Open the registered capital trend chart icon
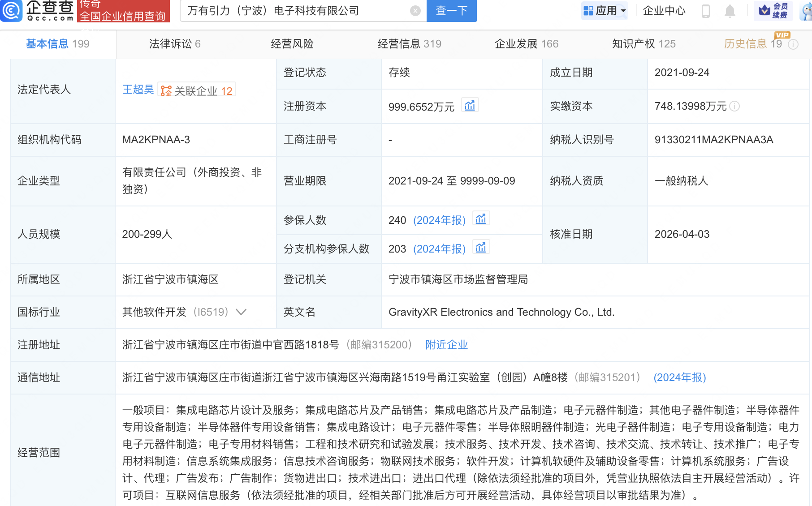Screen dimensions: 812x506 tap(469, 105)
